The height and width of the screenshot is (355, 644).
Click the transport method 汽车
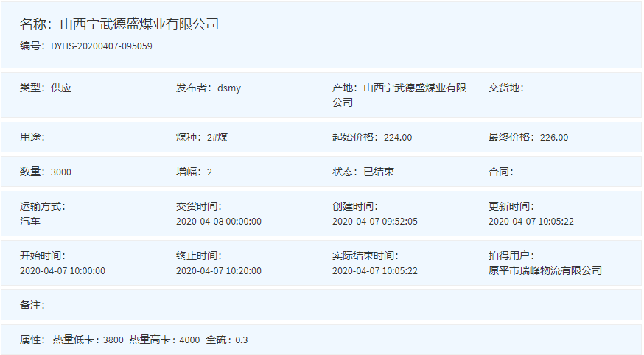(30, 221)
